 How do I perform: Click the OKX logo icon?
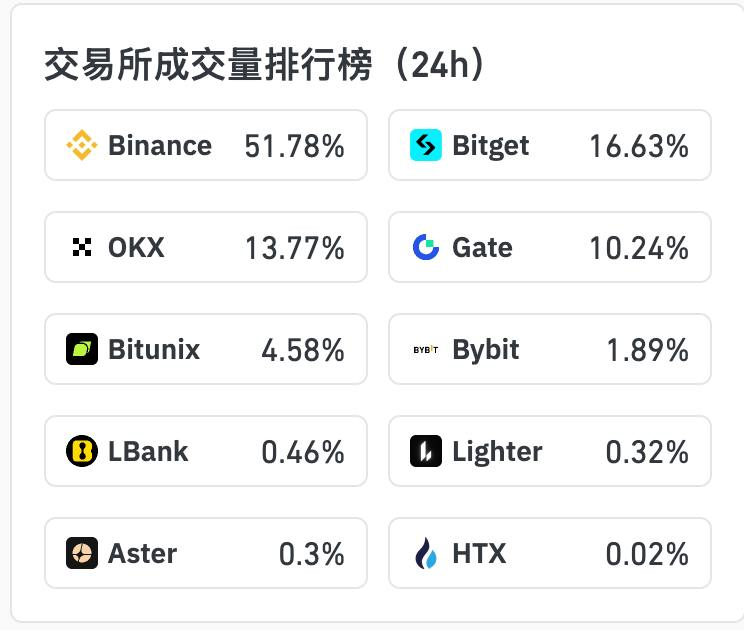coord(82,248)
